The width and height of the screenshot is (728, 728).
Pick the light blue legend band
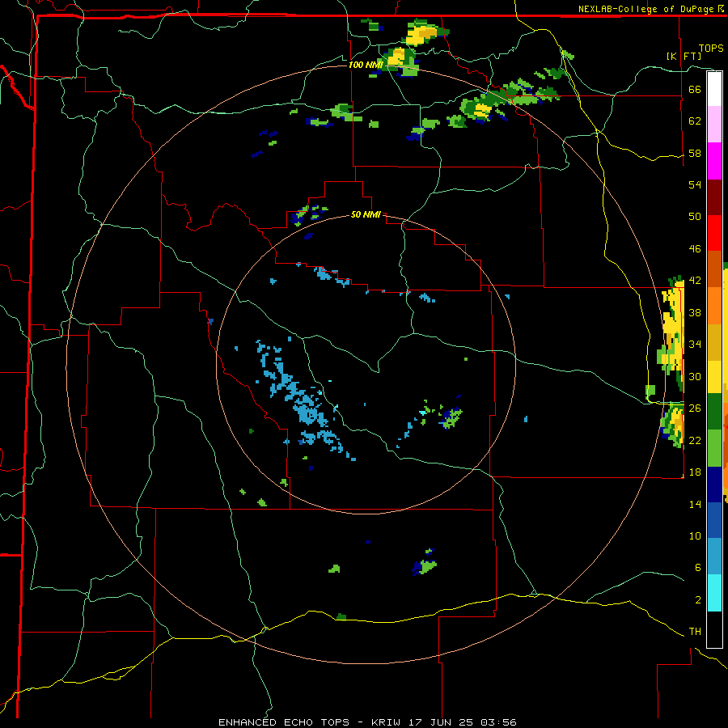pyautogui.click(x=714, y=557)
